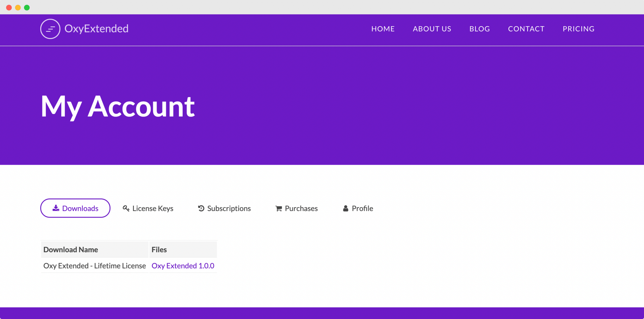Viewport: 644px width, 319px height.
Task: Switch to the License Keys tab
Action: [153, 208]
